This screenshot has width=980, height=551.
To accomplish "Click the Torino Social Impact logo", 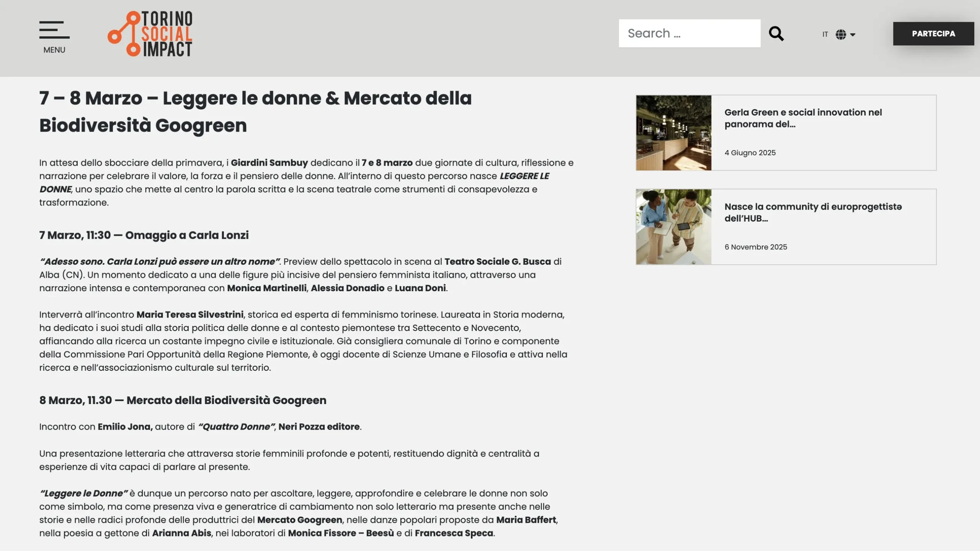I will (x=150, y=34).
